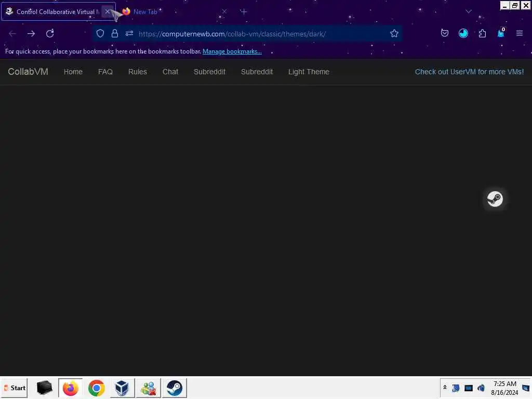Open the second Subreddit link next to Light Theme
Image resolution: width=532 pixels, height=399 pixels.
[257, 72]
